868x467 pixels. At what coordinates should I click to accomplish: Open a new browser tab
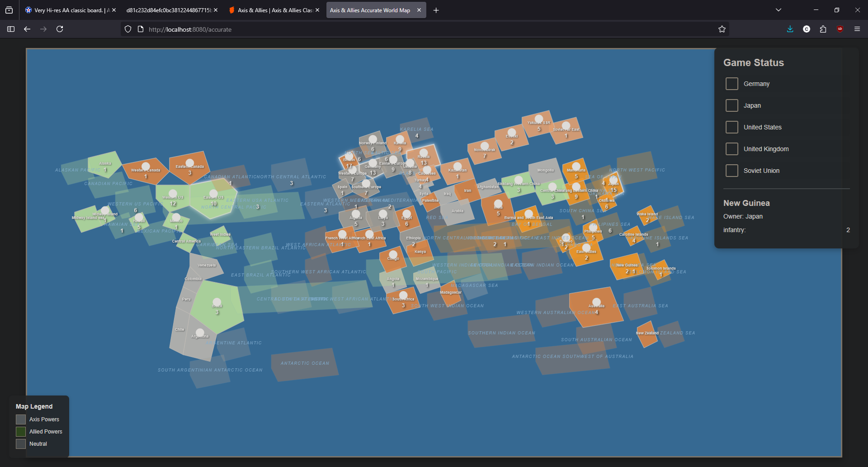435,10
